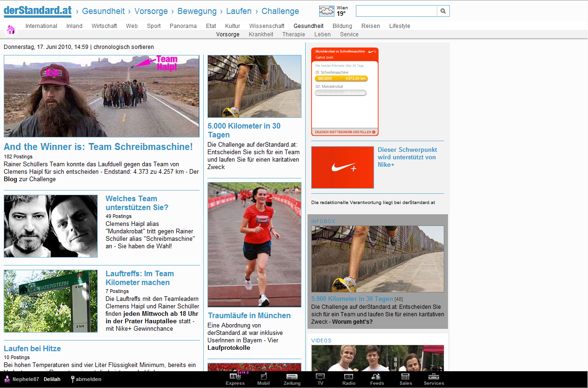Open Sales in the bottom bar
The image size is (588, 388).
tap(406, 380)
